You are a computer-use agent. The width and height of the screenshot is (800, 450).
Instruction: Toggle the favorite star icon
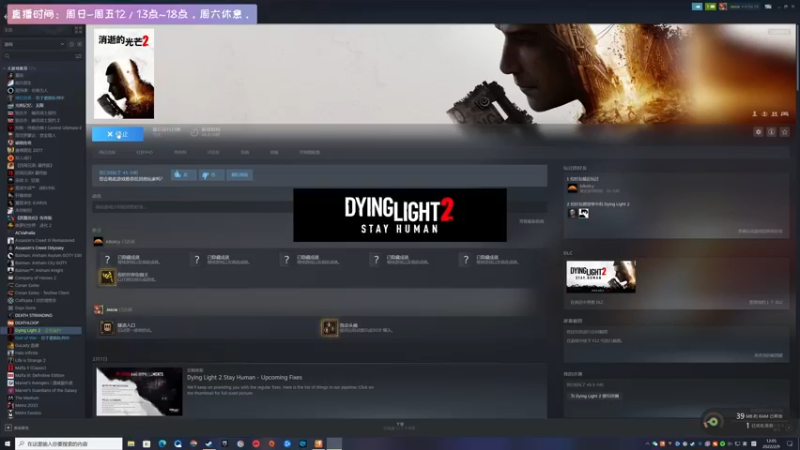point(785,132)
